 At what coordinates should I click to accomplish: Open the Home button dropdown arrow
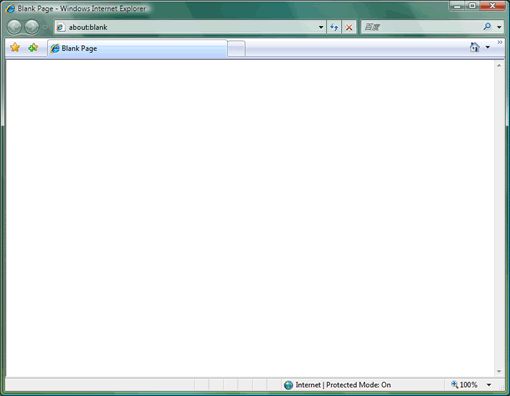488,47
